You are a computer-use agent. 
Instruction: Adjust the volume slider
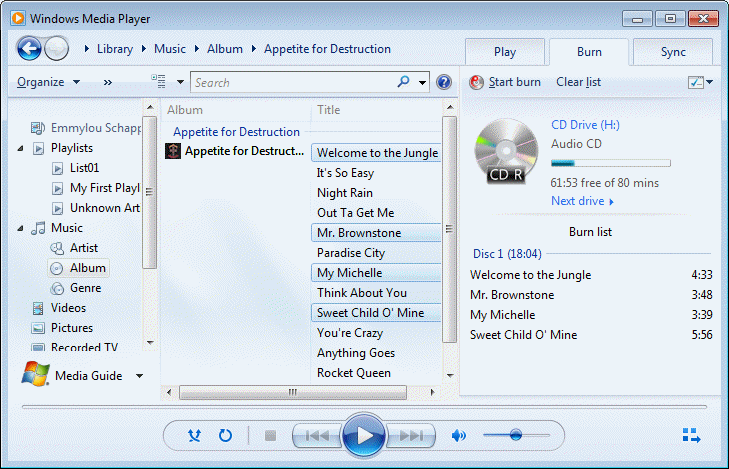click(x=515, y=435)
